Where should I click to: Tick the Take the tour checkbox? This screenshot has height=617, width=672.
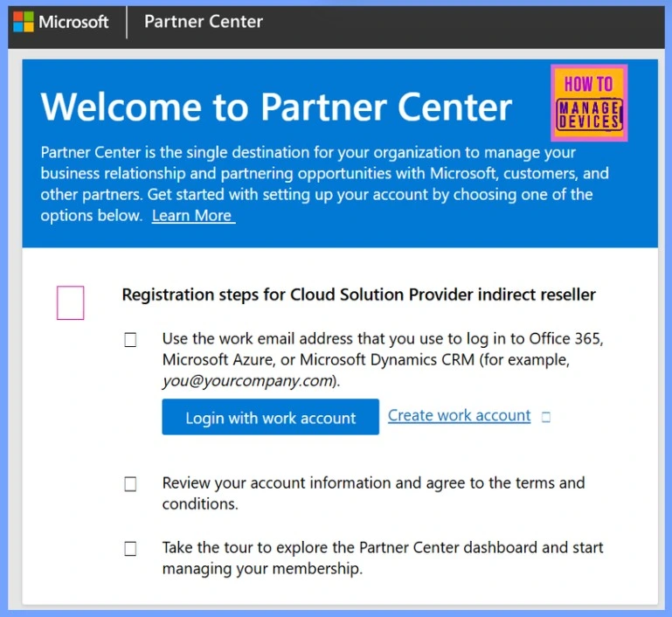(x=130, y=549)
